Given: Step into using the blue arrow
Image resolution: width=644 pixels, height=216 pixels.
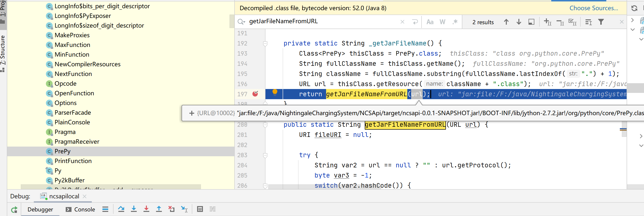Looking at the screenshot, I should pyautogui.click(x=134, y=209).
